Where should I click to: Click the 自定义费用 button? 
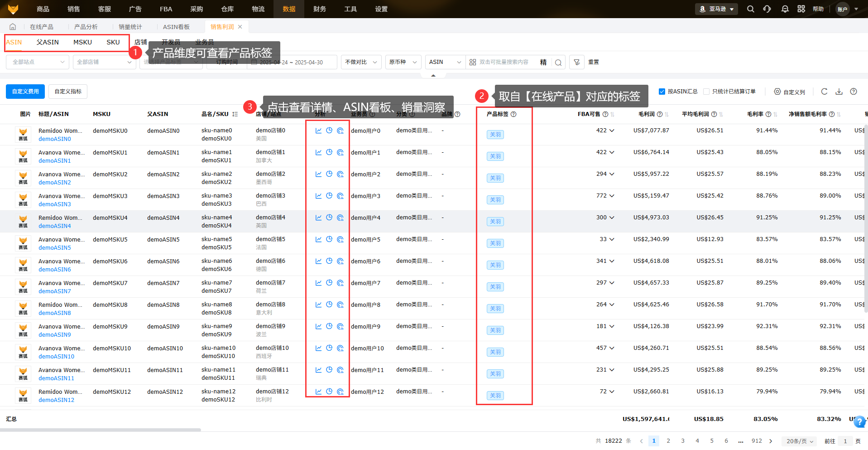25,92
